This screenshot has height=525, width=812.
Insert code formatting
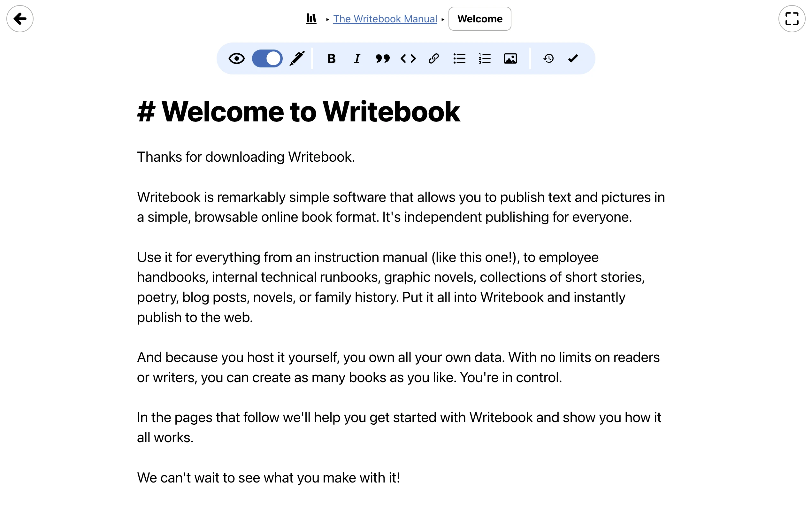[x=408, y=59]
